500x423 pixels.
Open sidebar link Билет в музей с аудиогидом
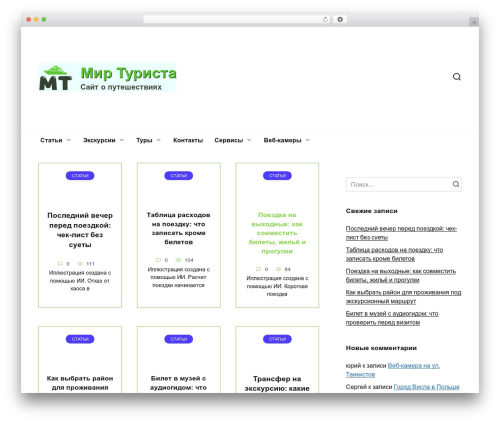pos(392,318)
